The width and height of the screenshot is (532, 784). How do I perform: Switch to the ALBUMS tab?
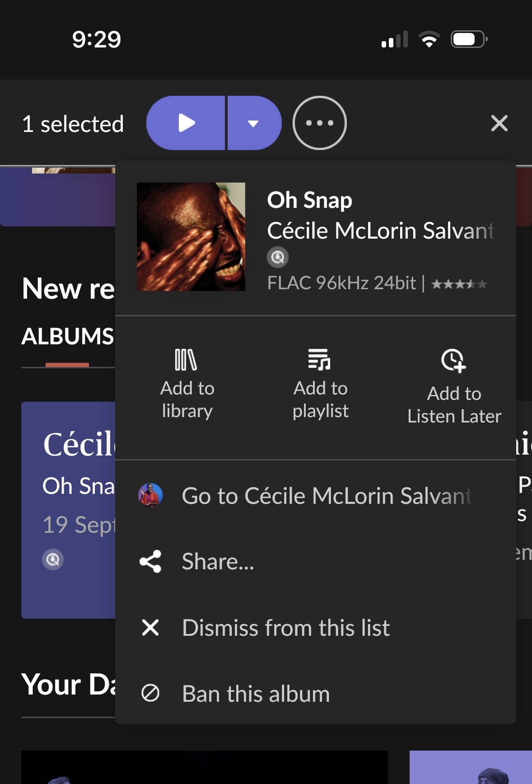[68, 337]
